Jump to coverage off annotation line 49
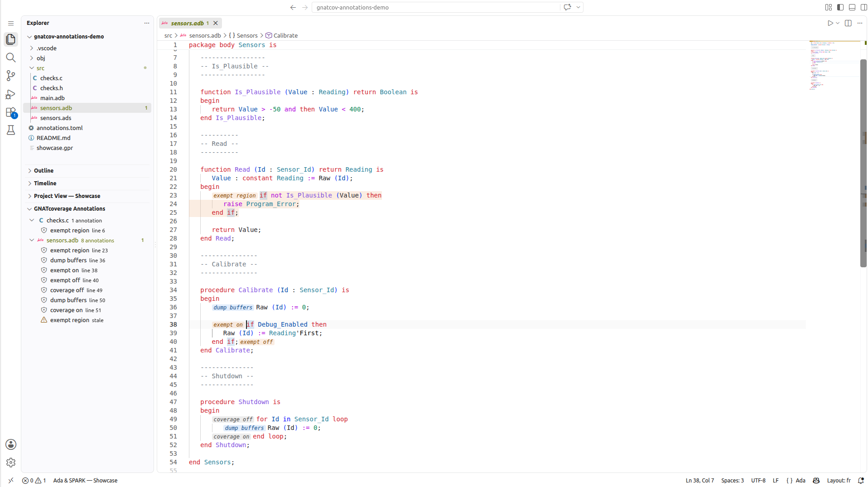 pos(87,290)
